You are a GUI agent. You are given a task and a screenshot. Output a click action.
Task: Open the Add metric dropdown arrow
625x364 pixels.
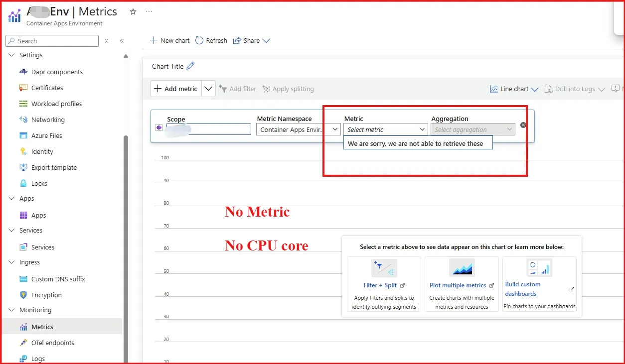click(208, 89)
